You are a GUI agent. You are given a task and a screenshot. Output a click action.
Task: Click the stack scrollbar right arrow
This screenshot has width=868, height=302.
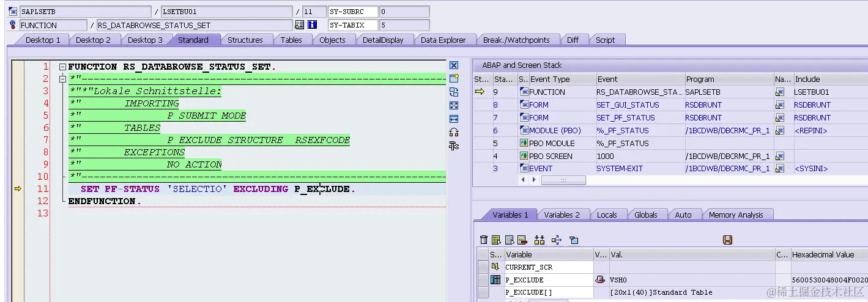(534, 180)
